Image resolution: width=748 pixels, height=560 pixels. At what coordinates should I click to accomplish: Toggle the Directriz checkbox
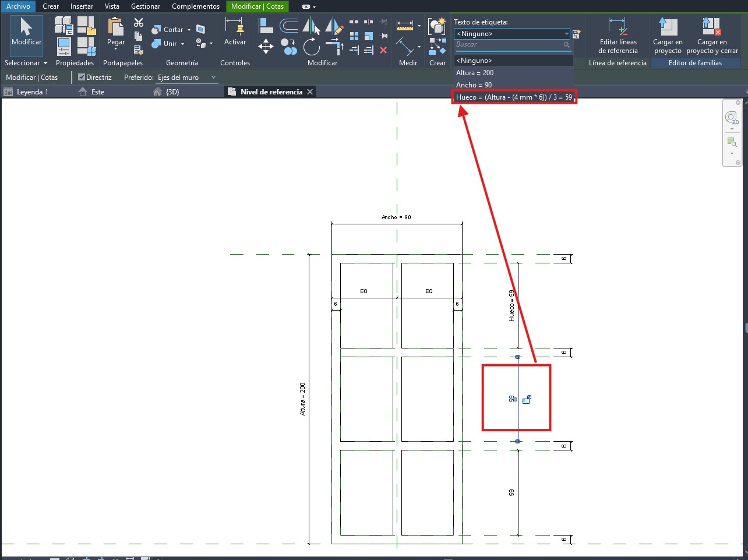[x=82, y=77]
